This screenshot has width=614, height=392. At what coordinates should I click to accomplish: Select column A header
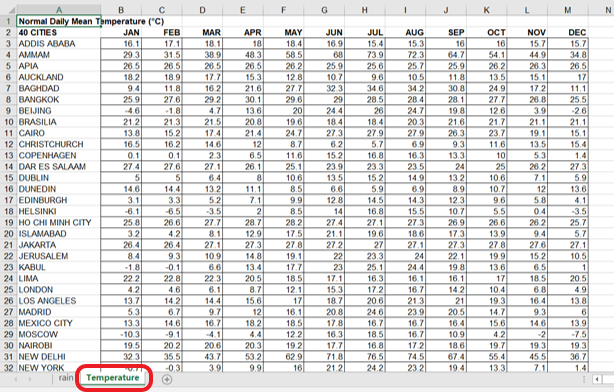(x=59, y=10)
